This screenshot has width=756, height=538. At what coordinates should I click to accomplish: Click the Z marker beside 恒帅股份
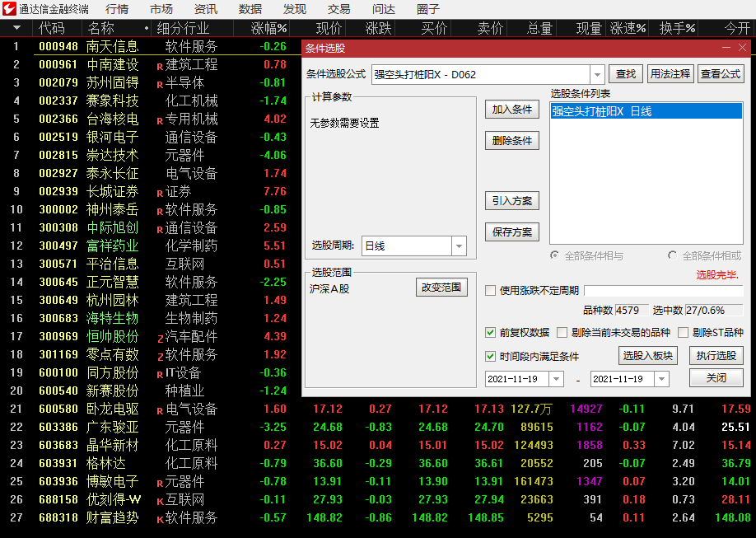(x=160, y=337)
